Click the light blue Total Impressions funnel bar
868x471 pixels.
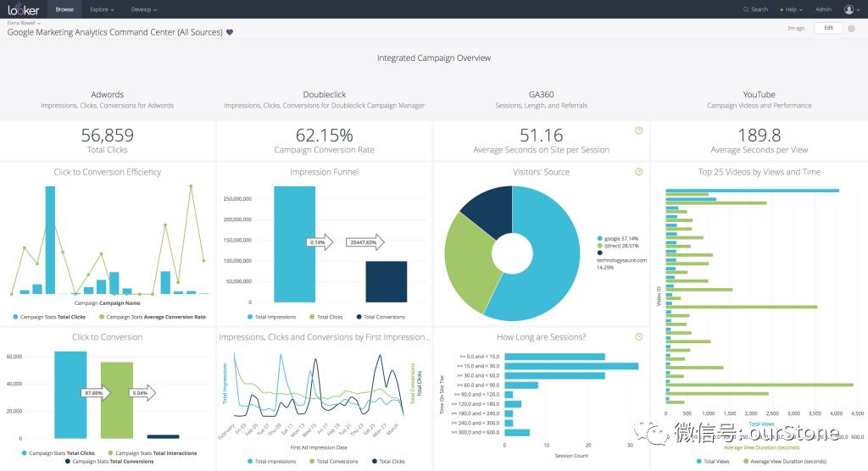[x=294, y=244]
